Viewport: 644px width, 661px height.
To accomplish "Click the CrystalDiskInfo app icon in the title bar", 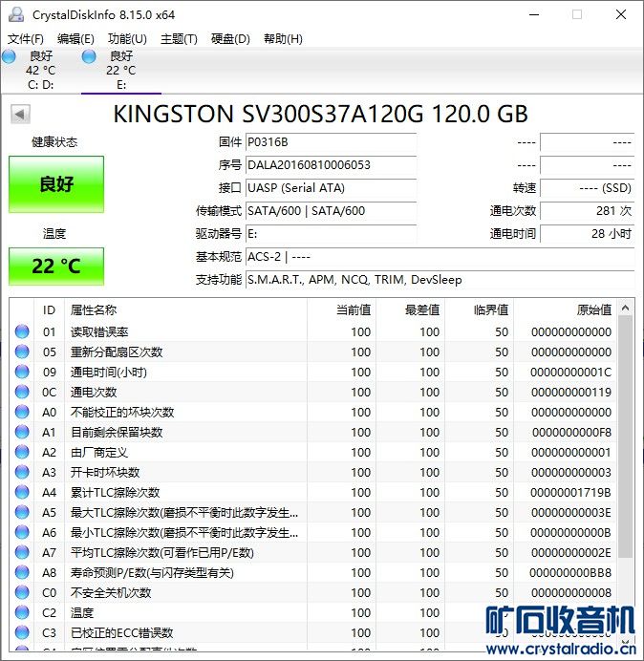I will [16, 14].
